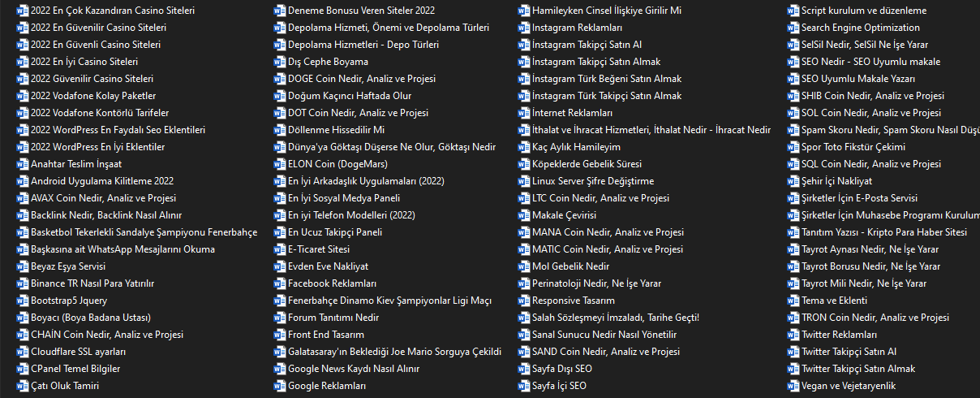Click 'Sanal Sunucu Nedir Nasıl Yönetilir'
Viewport: 980px width, 398px height.
(x=604, y=335)
